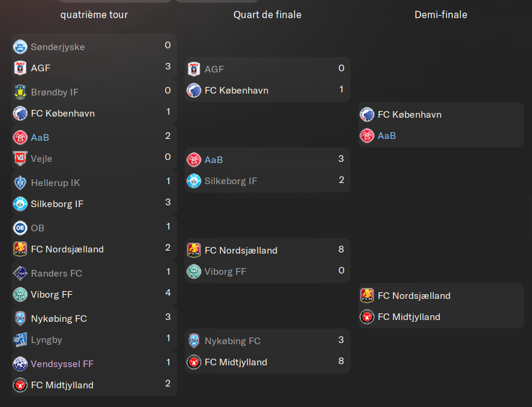This screenshot has height=407, width=532.
Task: Click the Sønderjyske club crest in fourth round
Action: 20,47
